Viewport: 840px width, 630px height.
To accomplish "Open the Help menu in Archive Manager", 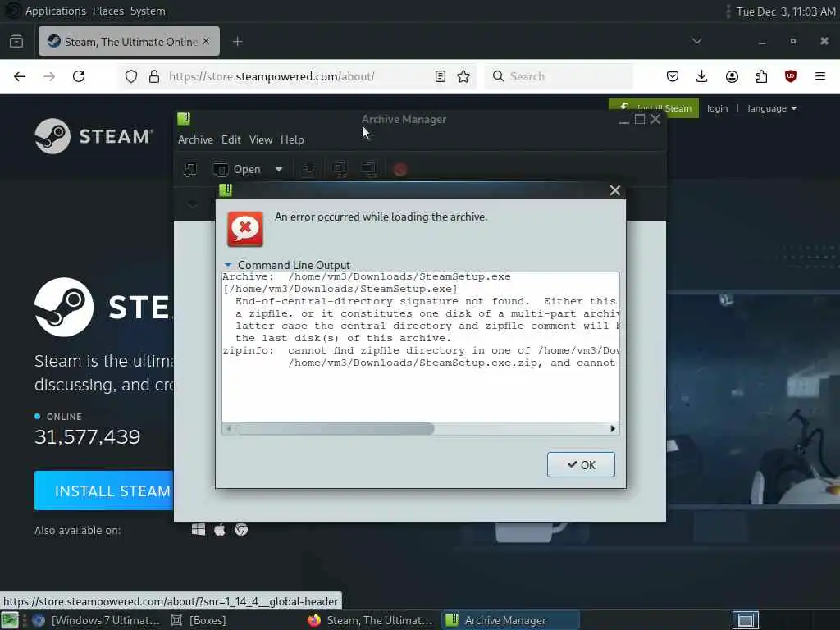I will 292,139.
